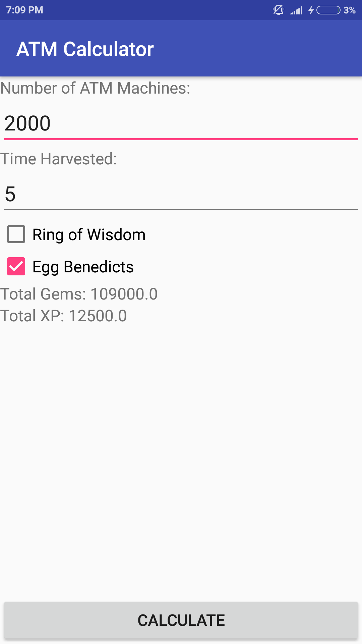Tap the Ring of Wisdom label
362x644 pixels.
[89, 234]
